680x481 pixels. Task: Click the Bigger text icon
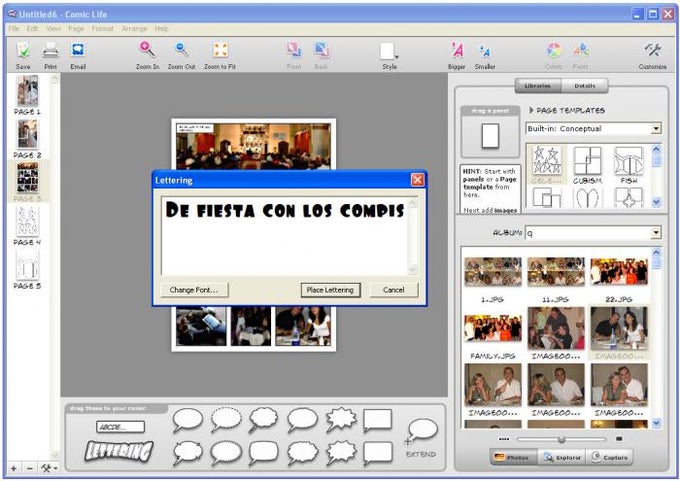[x=457, y=51]
